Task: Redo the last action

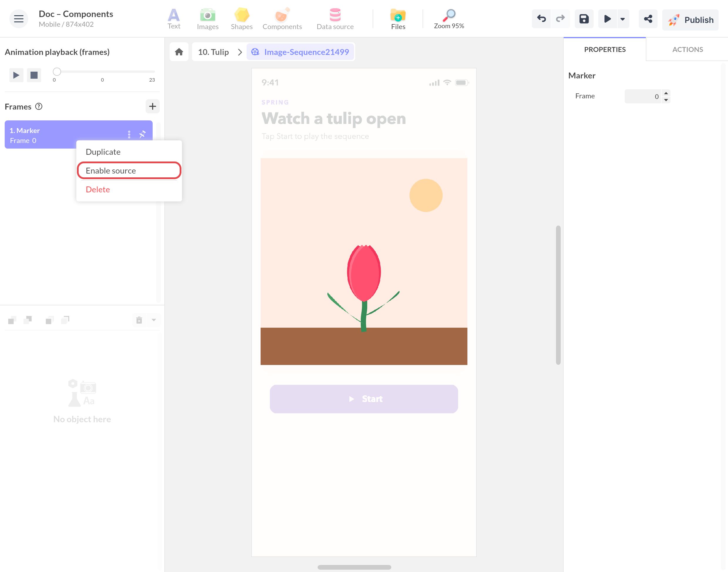Action: (x=560, y=19)
